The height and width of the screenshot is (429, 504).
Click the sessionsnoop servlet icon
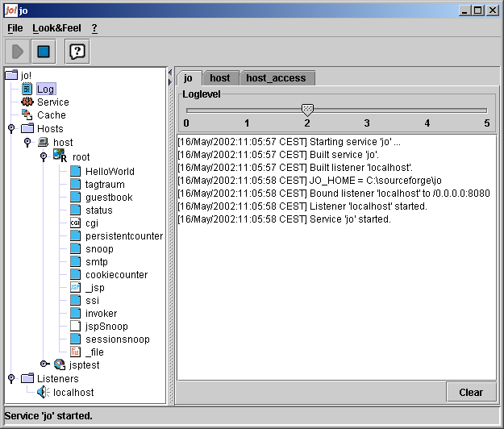click(75, 339)
